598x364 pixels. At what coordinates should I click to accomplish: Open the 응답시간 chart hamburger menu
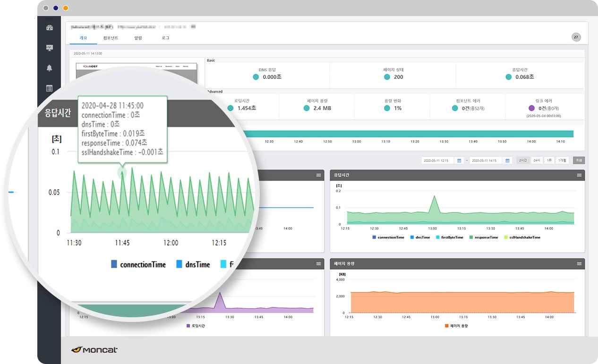(579, 175)
